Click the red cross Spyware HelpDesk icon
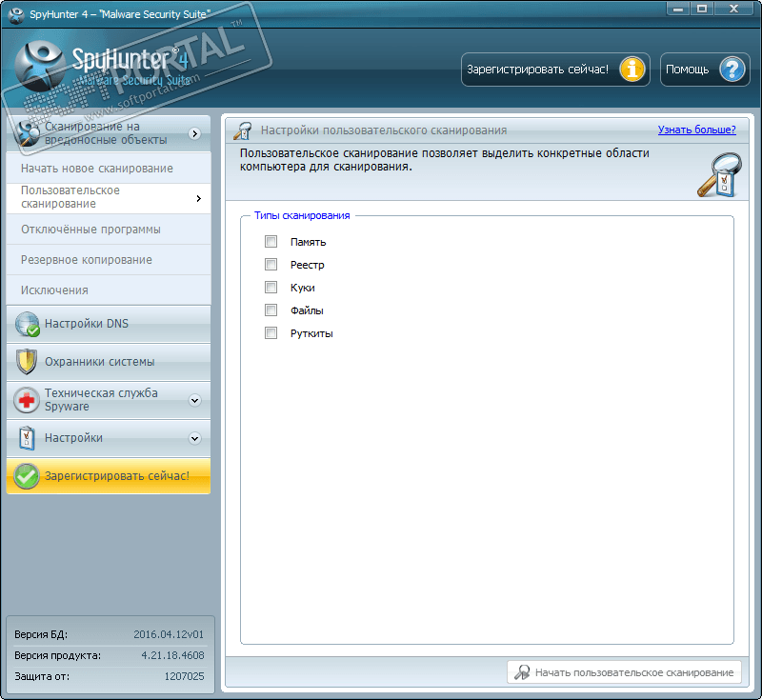This screenshot has height=700, width=762. pos(27,400)
